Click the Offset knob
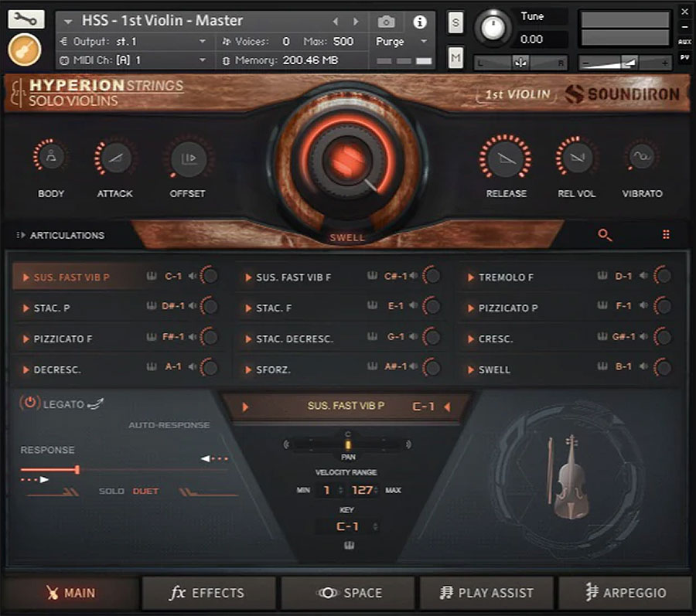The width and height of the screenshot is (696, 616). 189,158
